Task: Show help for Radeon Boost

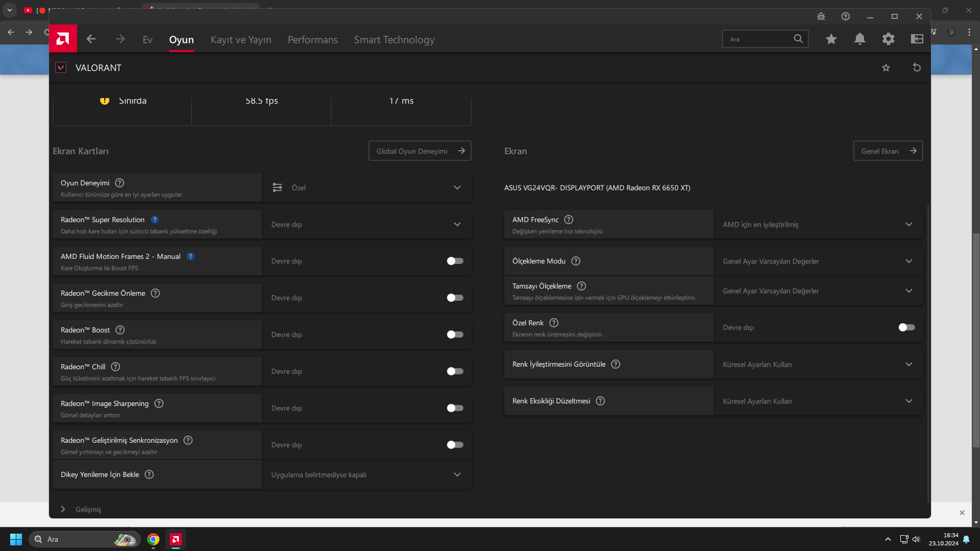Action: point(120,330)
